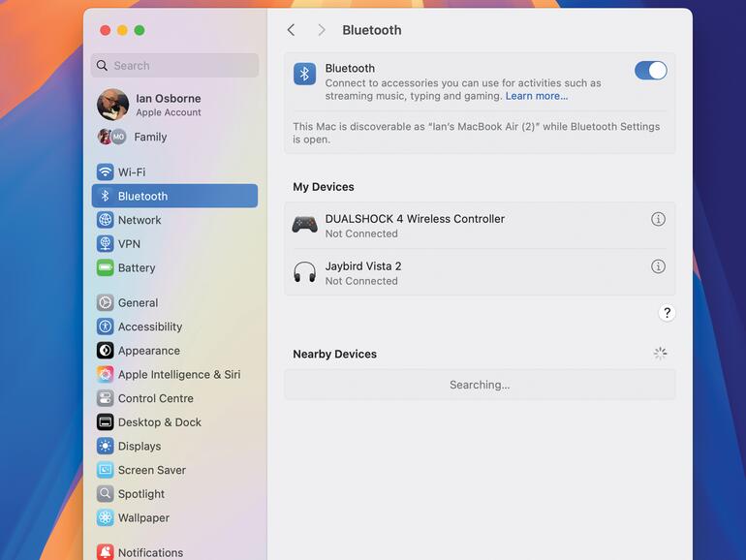Click the Searching… text row

(x=480, y=385)
